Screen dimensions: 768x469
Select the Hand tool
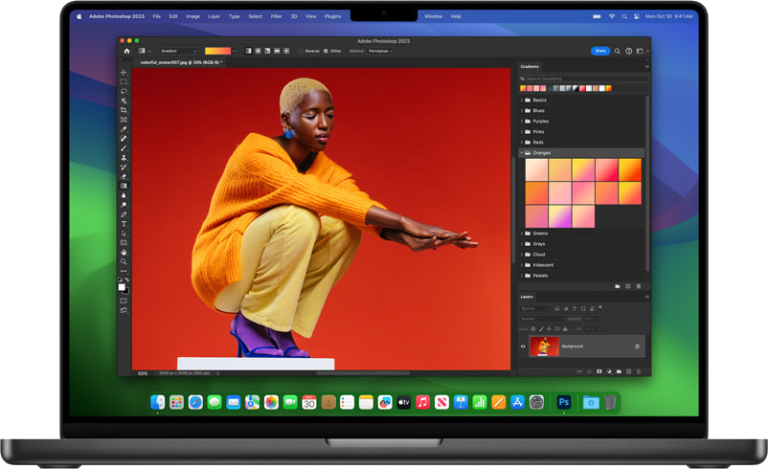pyautogui.click(x=123, y=252)
